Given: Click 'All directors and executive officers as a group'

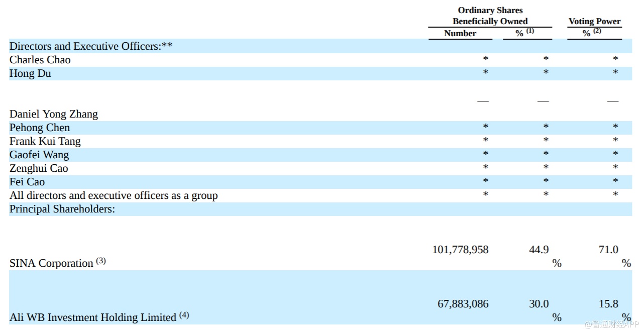Looking at the screenshot, I should (x=114, y=195).
